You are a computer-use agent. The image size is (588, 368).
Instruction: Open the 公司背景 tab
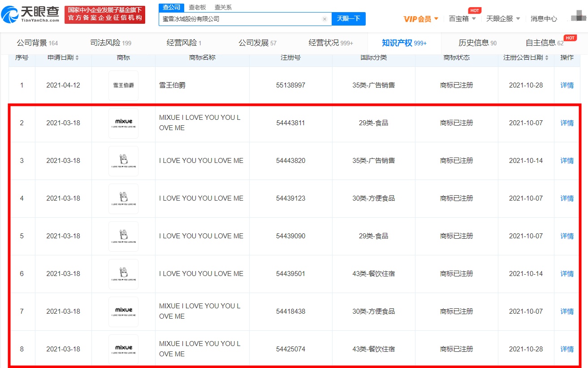[x=37, y=43]
